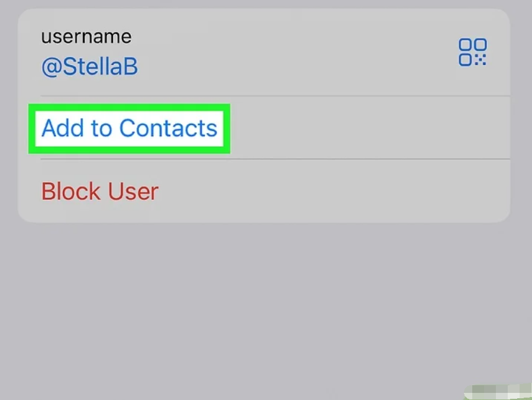Tap the blue @StellaB handle

pos(89,67)
